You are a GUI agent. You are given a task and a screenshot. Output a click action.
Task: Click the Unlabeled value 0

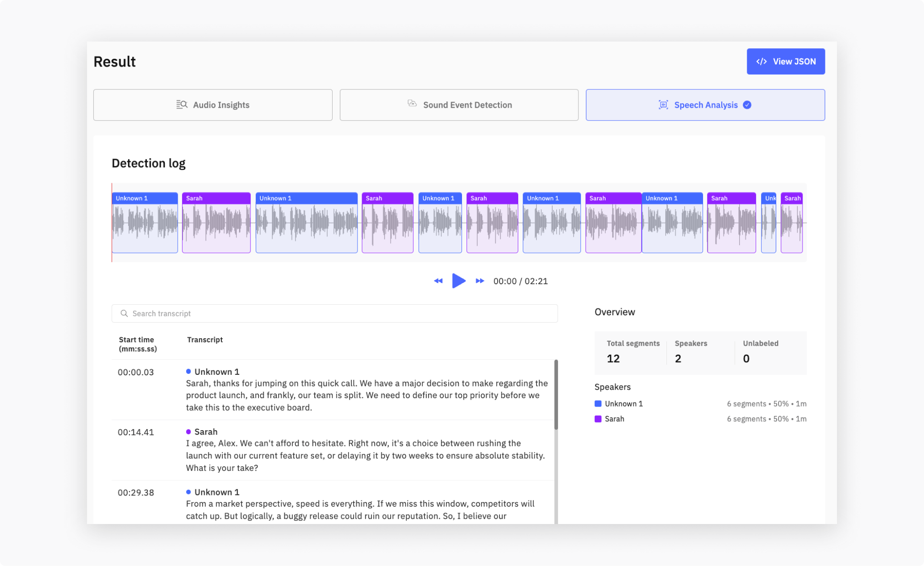[746, 359]
